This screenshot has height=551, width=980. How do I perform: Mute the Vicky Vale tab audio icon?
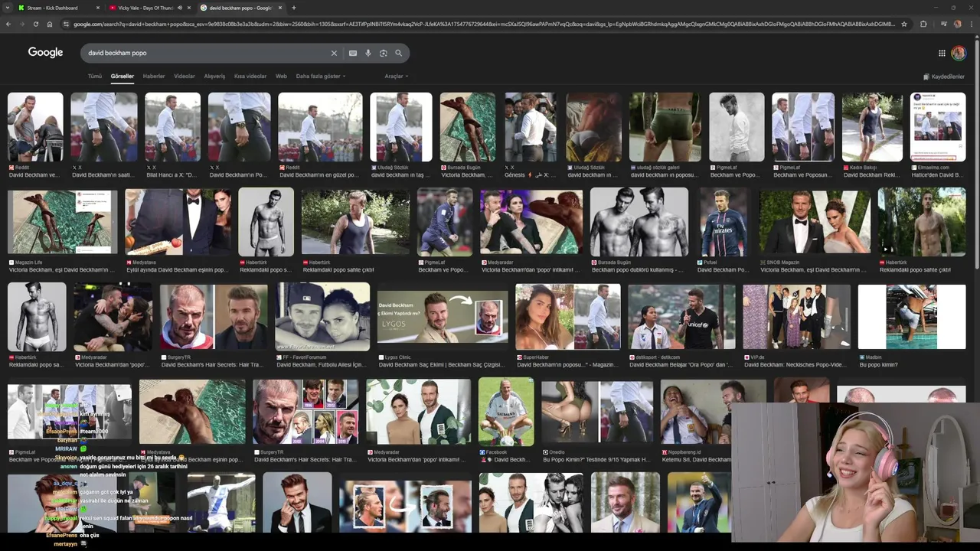[180, 8]
